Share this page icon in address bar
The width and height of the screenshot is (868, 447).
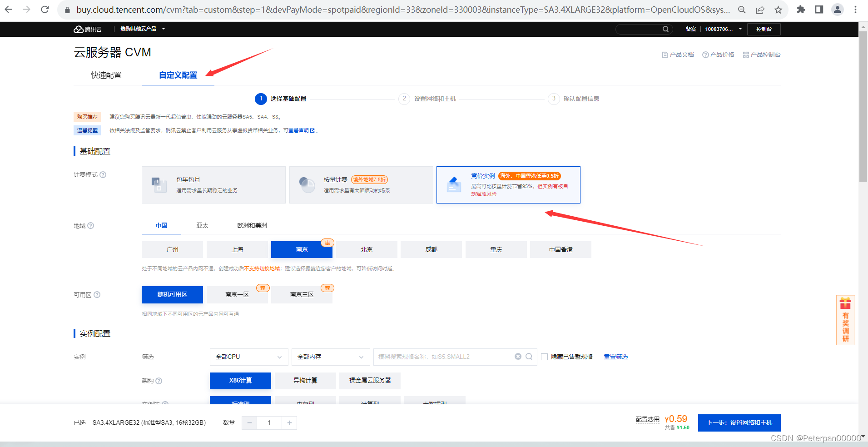760,10
